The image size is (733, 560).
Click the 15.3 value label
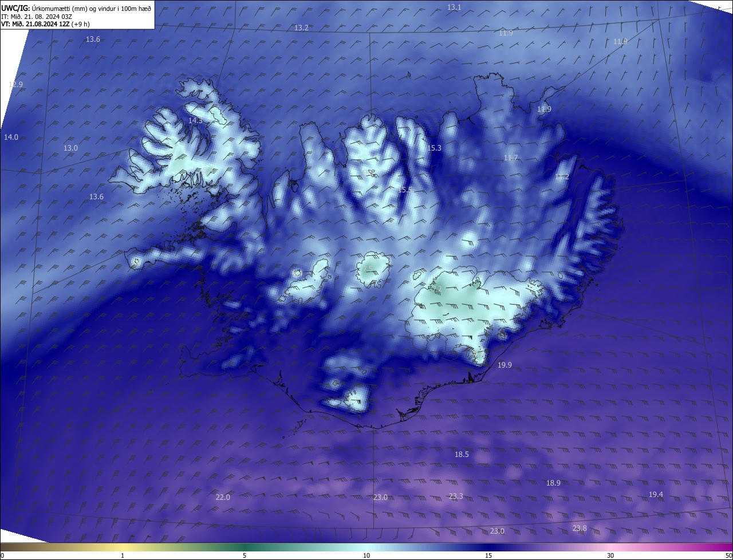coord(434,148)
